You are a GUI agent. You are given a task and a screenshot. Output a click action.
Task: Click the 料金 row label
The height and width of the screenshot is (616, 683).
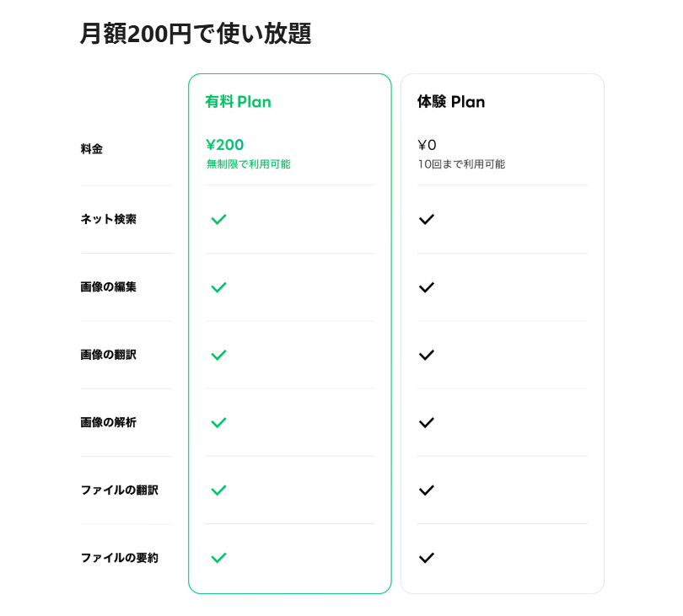click(91, 149)
